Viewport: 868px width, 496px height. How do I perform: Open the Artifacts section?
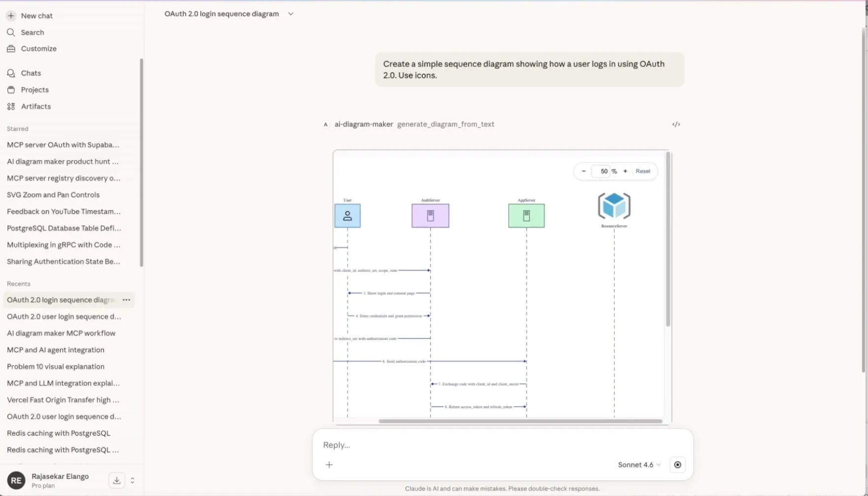click(x=36, y=106)
